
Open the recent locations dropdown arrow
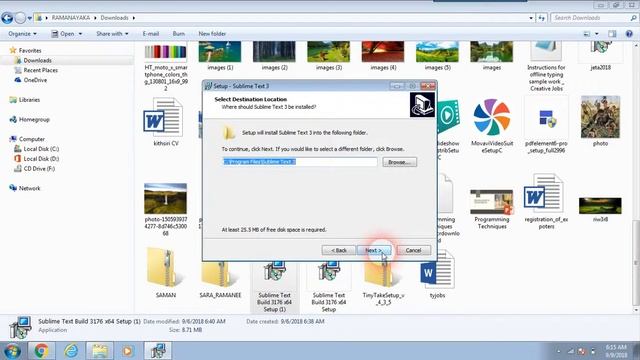tap(30, 18)
